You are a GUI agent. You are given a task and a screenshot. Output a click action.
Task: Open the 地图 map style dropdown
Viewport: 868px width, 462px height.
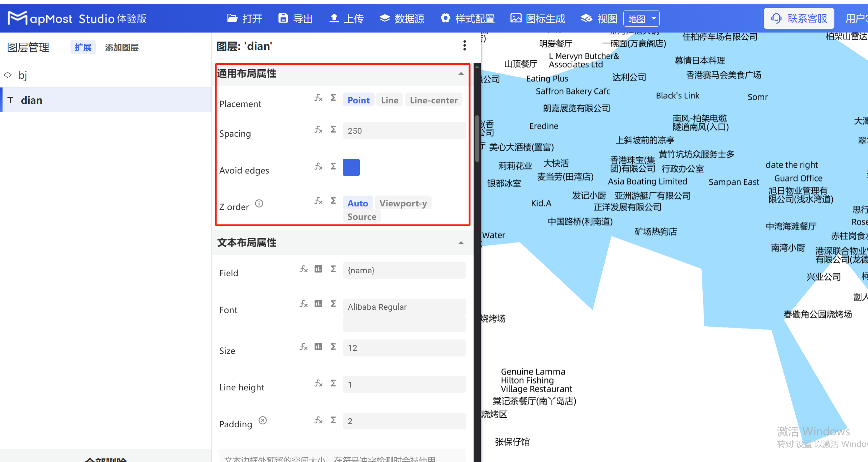641,18
